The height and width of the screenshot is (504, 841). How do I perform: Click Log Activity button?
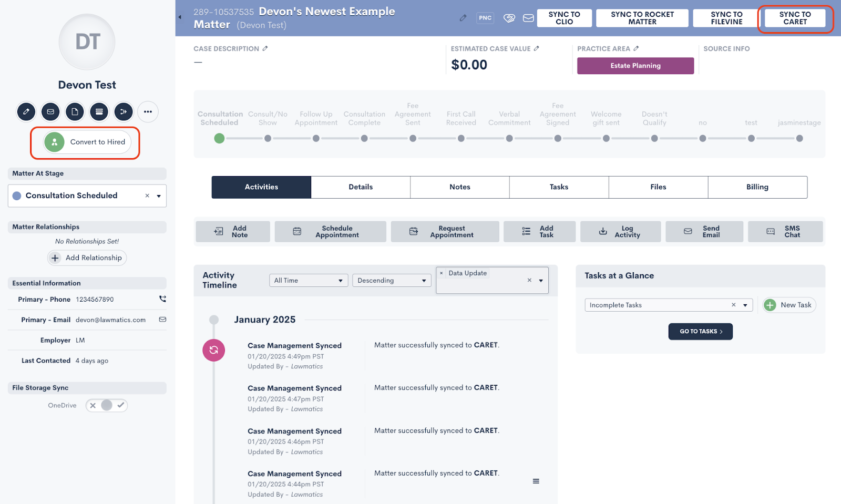(620, 231)
